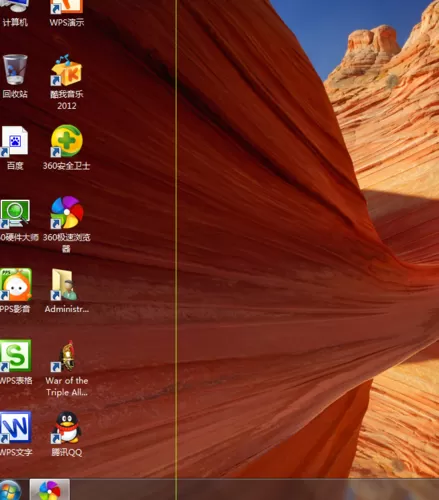Click the 腾讯QQ penguin icon
The image size is (439, 500).
(x=67, y=427)
